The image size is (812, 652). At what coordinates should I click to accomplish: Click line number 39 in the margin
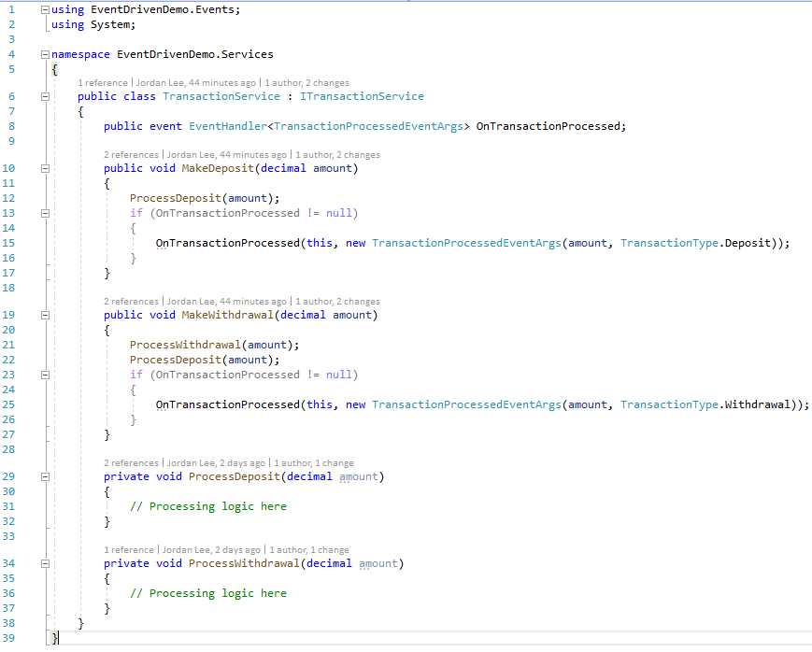click(8, 638)
